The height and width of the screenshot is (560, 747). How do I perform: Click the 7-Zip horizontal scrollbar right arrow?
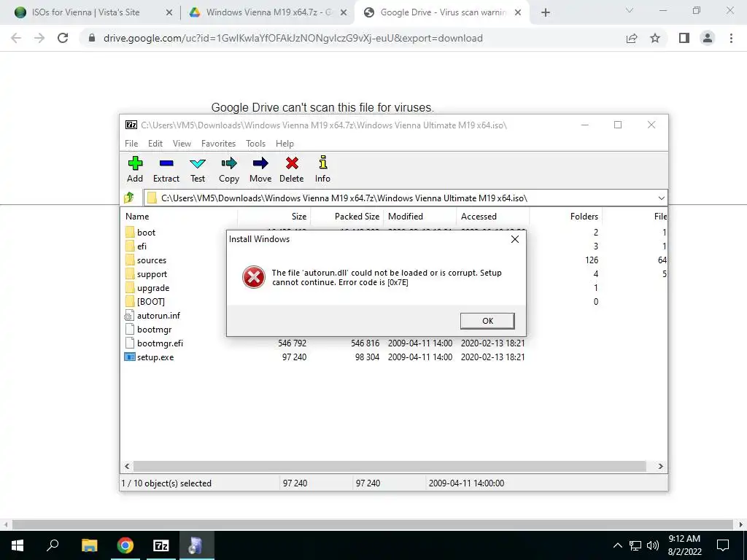[x=660, y=466]
